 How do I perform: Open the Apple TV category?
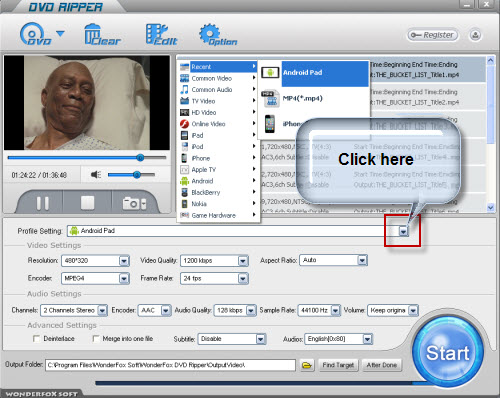click(218, 170)
